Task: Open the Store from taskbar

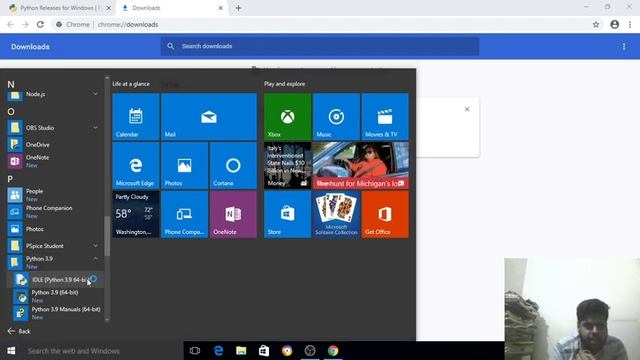Action: coord(264,351)
